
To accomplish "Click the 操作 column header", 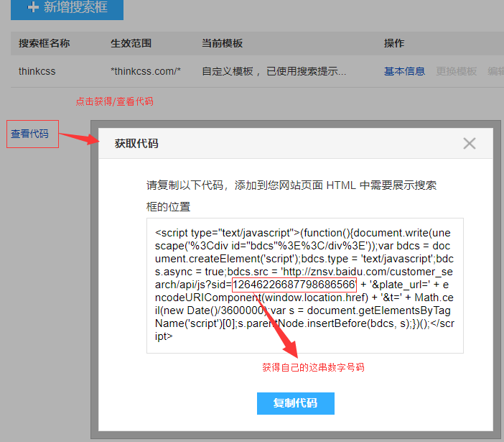I will [x=394, y=43].
